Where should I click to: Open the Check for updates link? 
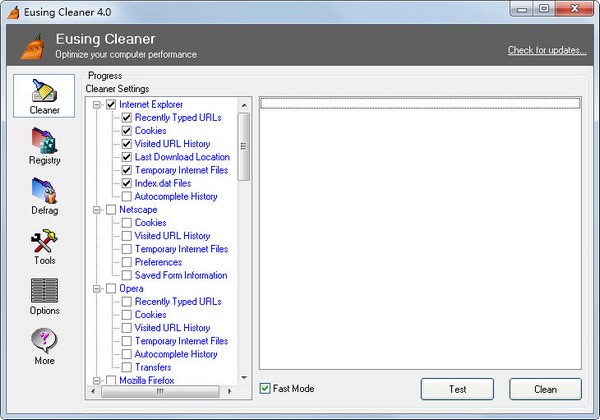click(547, 50)
